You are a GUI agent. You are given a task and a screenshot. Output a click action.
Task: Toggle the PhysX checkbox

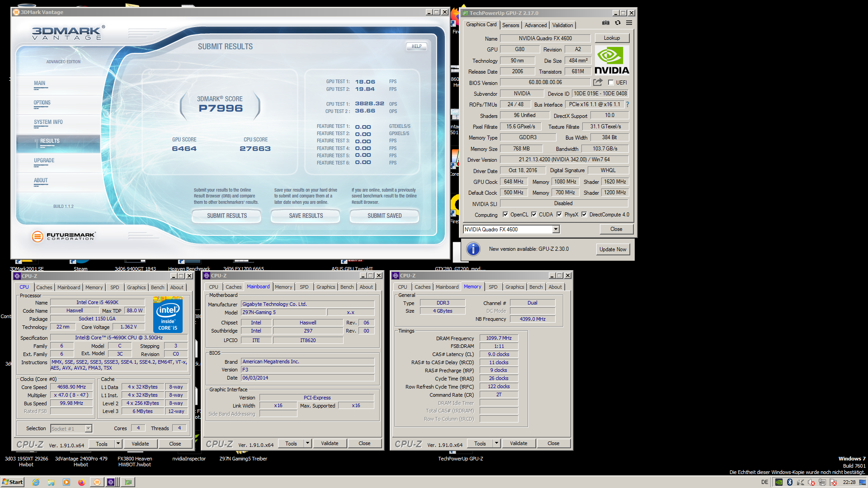click(559, 215)
